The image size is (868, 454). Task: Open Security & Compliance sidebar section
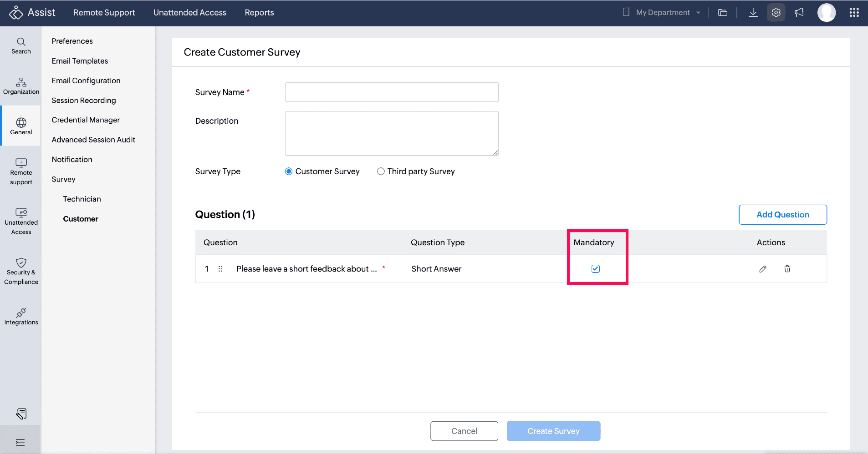point(21,272)
